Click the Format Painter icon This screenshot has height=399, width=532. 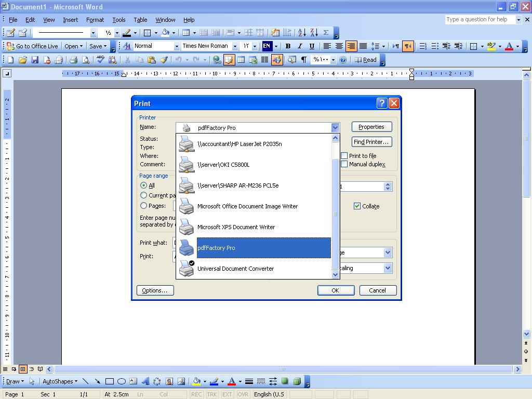(164, 60)
